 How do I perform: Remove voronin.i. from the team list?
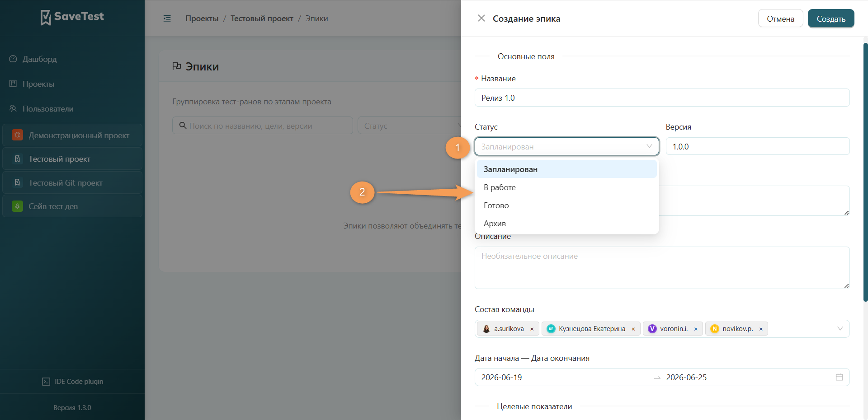point(696,329)
